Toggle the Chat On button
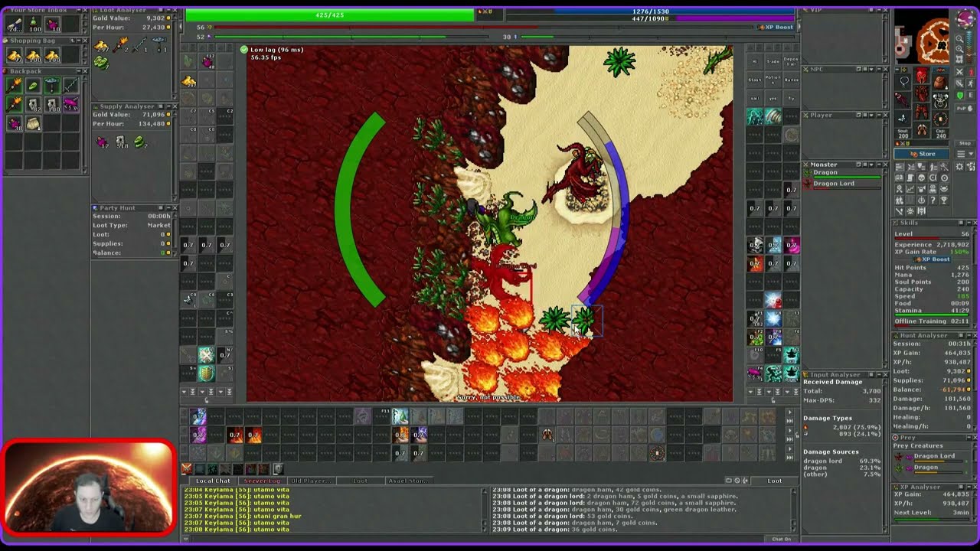Screen dimensions: 980x551 tap(781, 539)
